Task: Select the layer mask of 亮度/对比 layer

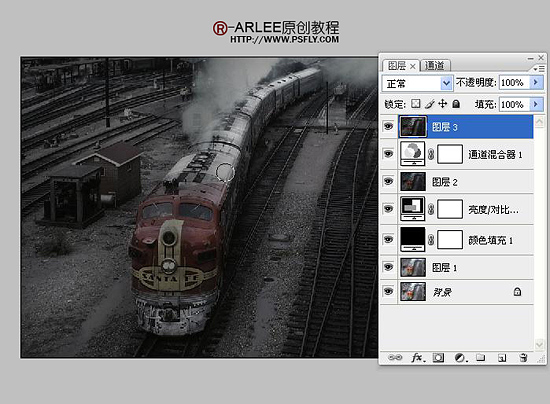Action: tap(450, 209)
